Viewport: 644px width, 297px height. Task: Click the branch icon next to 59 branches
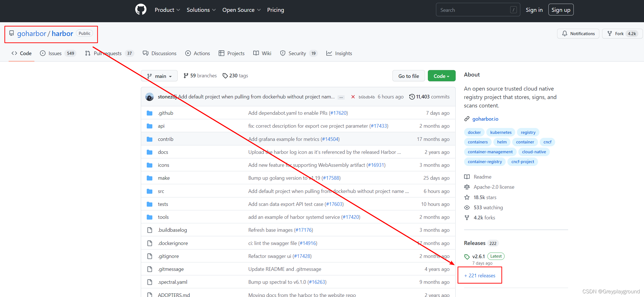(x=186, y=76)
